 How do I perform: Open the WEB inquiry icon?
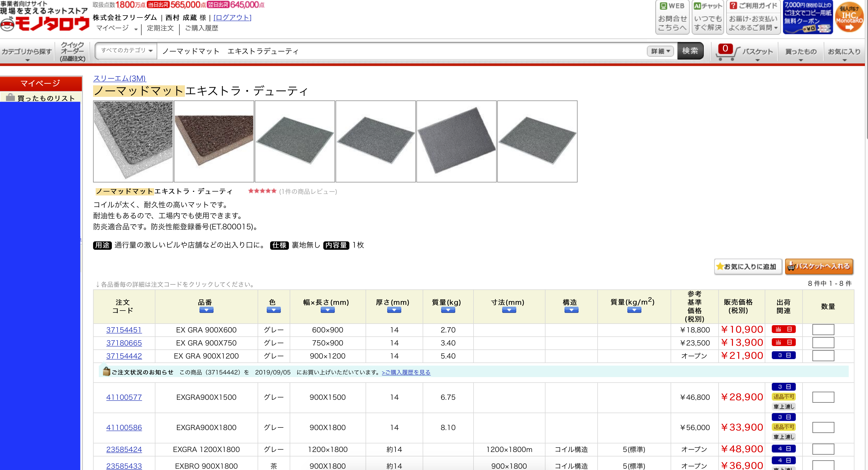[x=672, y=17]
